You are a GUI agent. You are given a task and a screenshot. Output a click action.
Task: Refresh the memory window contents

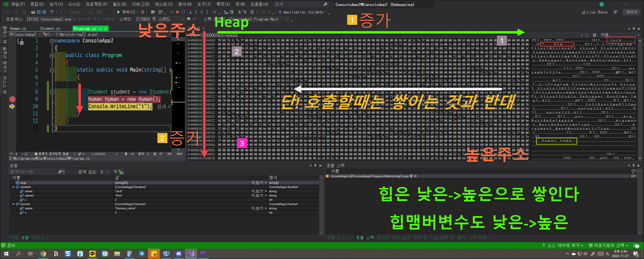(587, 35)
